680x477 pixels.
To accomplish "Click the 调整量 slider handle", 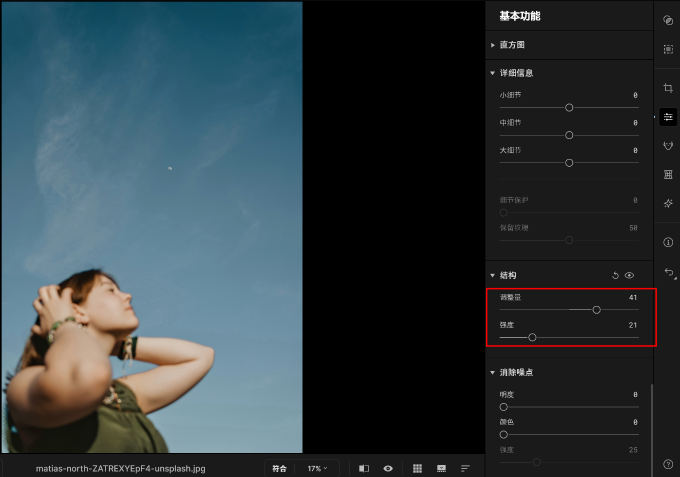I will [x=597, y=310].
